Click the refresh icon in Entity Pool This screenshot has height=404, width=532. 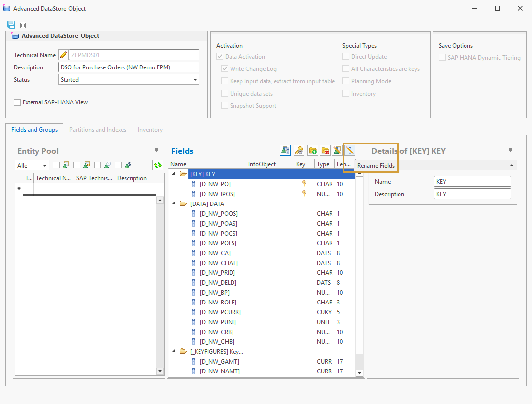pos(159,165)
